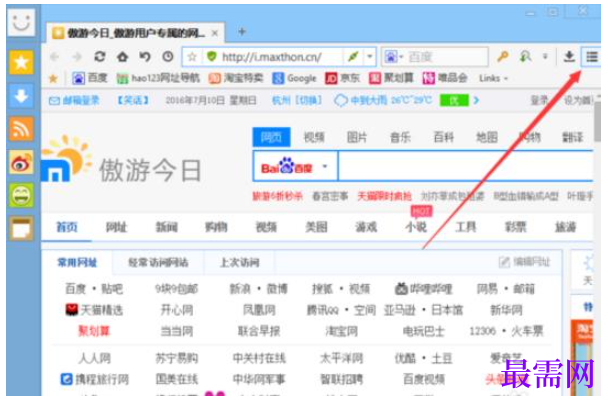The height and width of the screenshot is (405, 613).
Task: Click the green security shield icon
Action: [212, 57]
